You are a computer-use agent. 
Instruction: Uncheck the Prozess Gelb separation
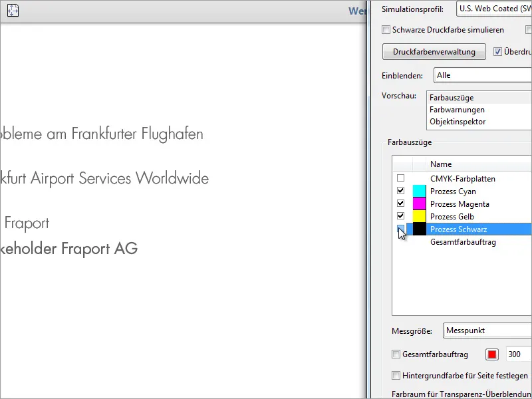[401, 215]
